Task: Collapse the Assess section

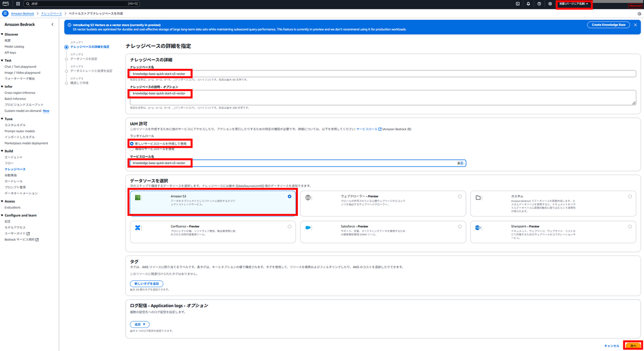Action: (x=2, y=201)
